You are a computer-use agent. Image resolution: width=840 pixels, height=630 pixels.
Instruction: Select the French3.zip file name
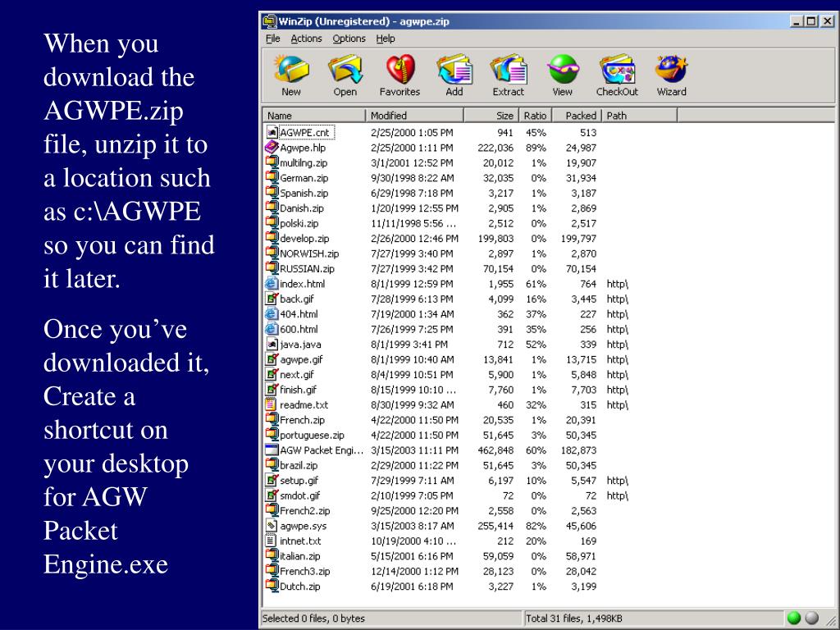pos(305,572)
